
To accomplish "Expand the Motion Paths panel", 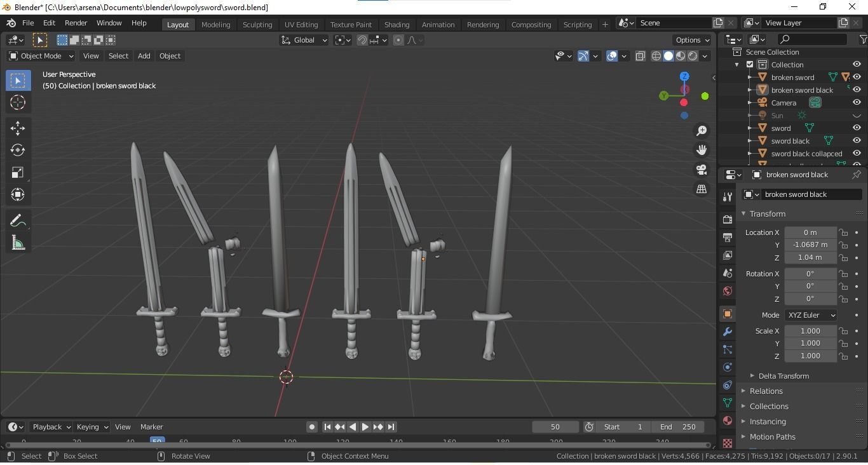I will (772, 436).
